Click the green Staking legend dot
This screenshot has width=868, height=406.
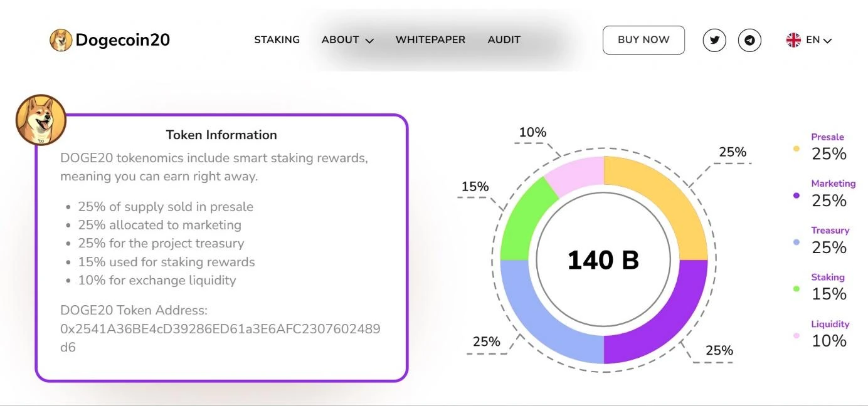pyautogui.click(x=797, y=289)
